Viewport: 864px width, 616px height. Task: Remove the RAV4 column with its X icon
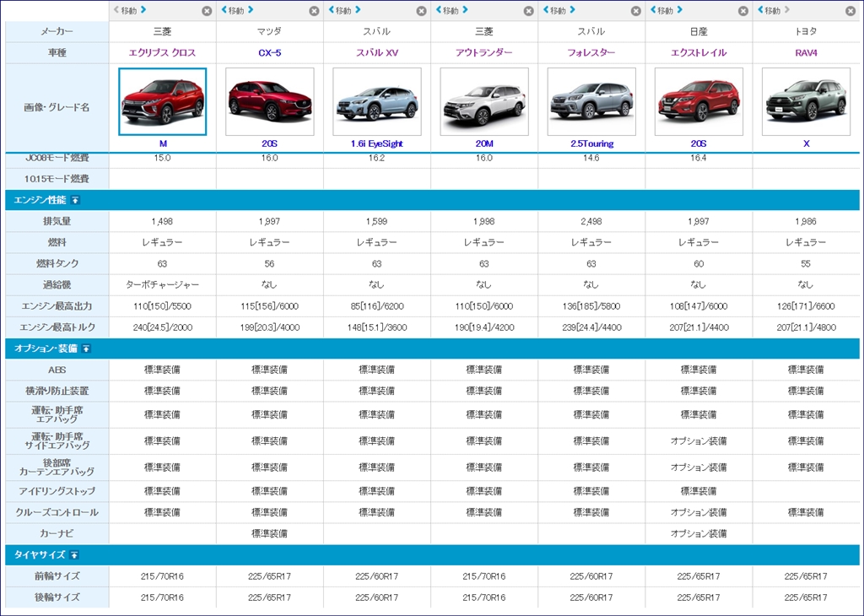coord(850,11)
